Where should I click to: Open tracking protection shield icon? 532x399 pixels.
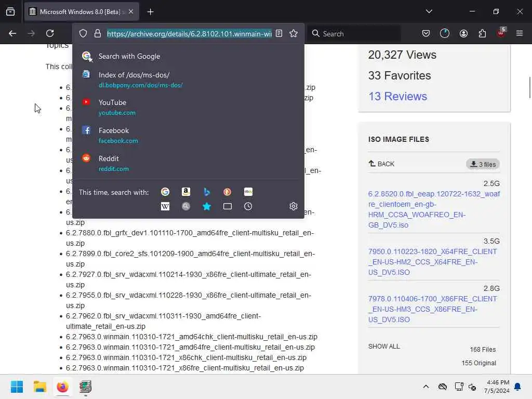[83, 33]
